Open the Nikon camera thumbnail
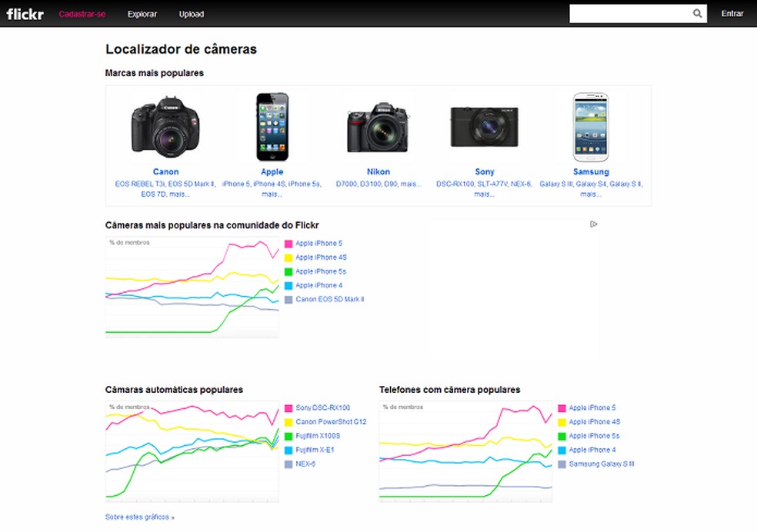Viewport: 757px width, 532px height. (378, 128)
